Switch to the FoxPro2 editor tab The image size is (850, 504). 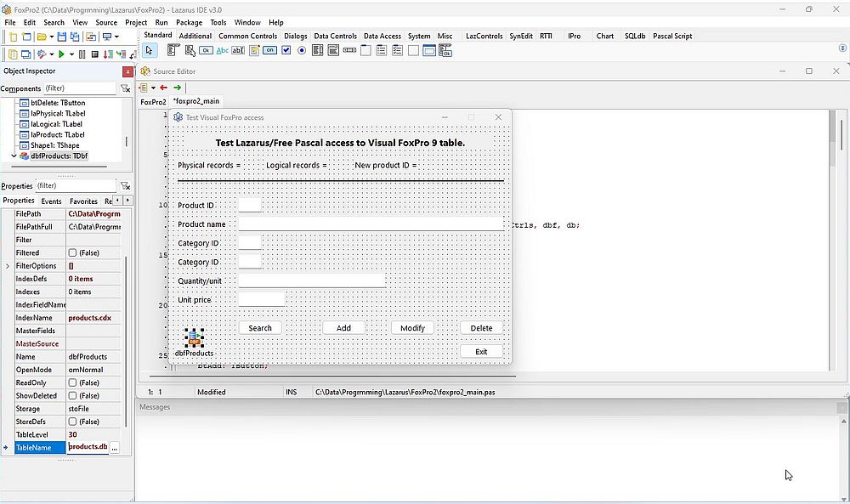(153, 101)
